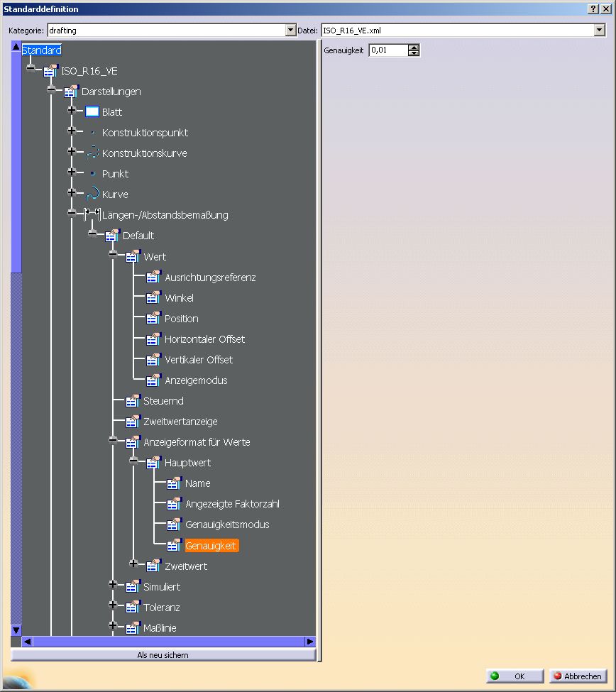Click the Simuliert node icon
Viewport: 616px width, 692px height.
(133, 586)
